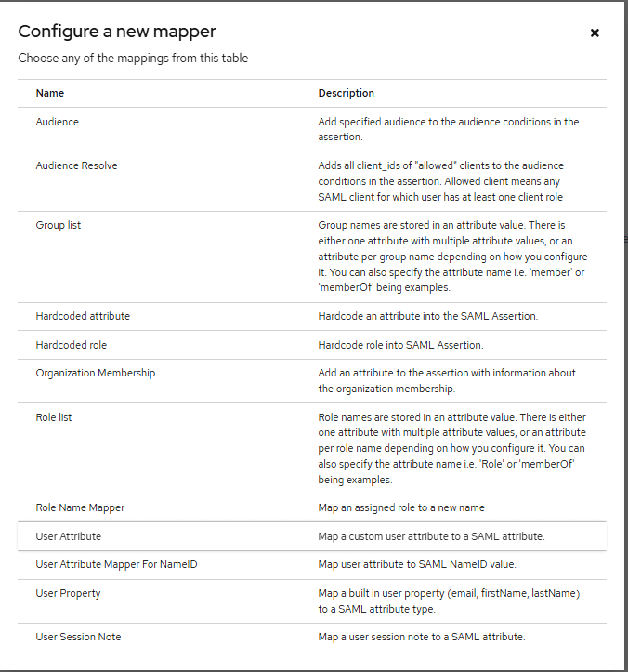Image resolution: width=628 pixels, height=672 pixels.
Task: Select the User Attribute mapper
Action: pyautogui.click(x=69, y=536)
